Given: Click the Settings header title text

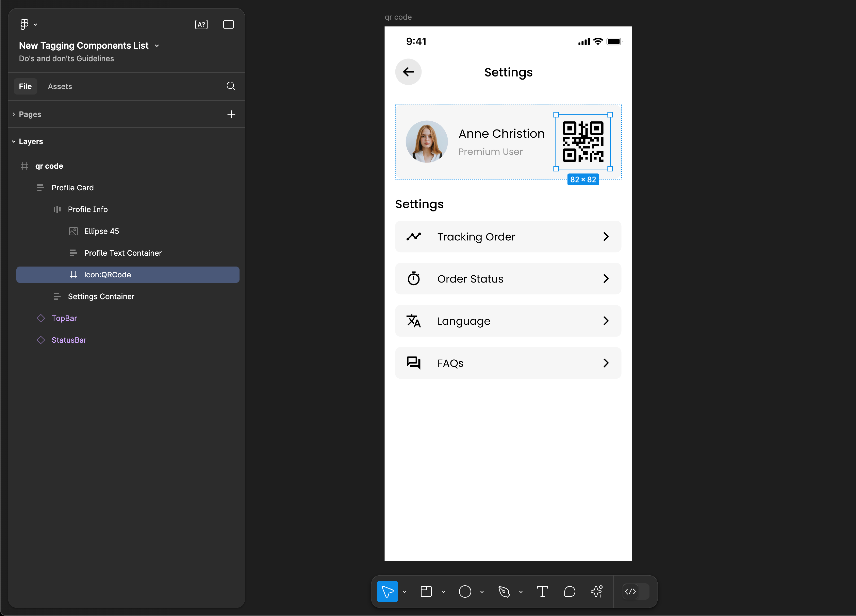Looking at the screenshot, I should 508,72.
